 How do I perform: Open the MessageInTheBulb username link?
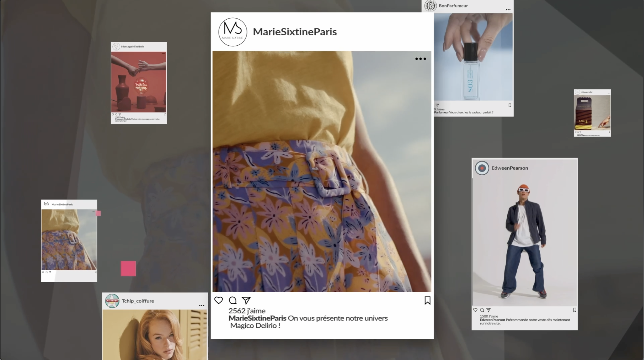(132, 46)
